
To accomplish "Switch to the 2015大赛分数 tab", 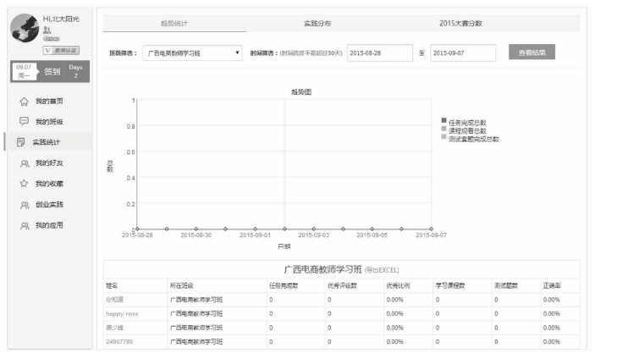I will pyautogui.click(x=460, y=23).
